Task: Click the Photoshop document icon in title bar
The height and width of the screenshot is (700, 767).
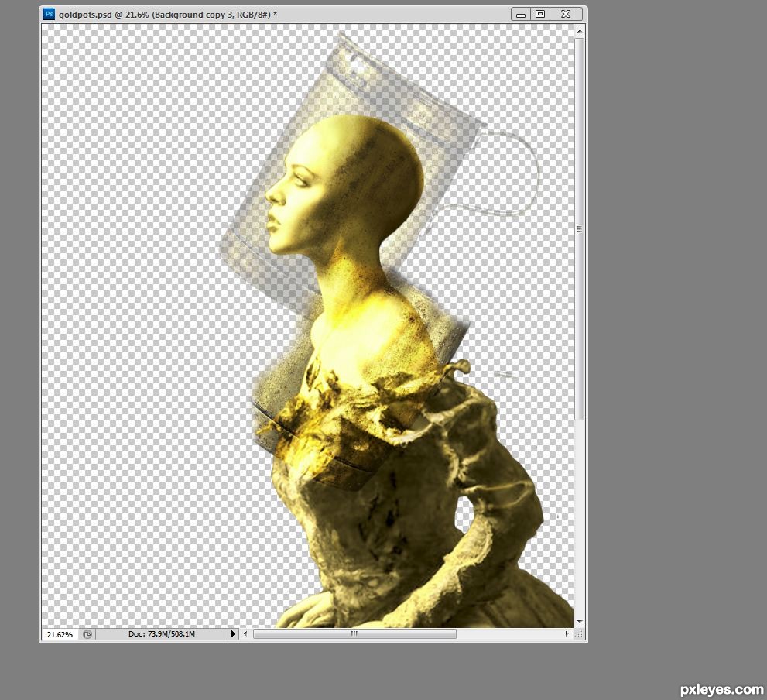Action: click(49, 14)
